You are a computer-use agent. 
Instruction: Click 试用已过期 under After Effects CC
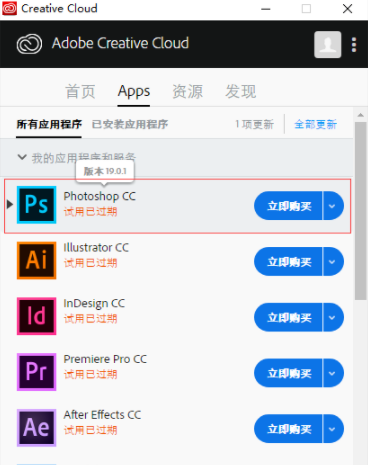click(x=90, y=430)
